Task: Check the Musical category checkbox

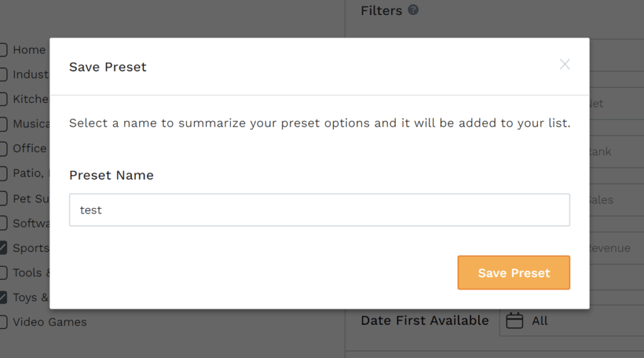Action: point(3,124)
